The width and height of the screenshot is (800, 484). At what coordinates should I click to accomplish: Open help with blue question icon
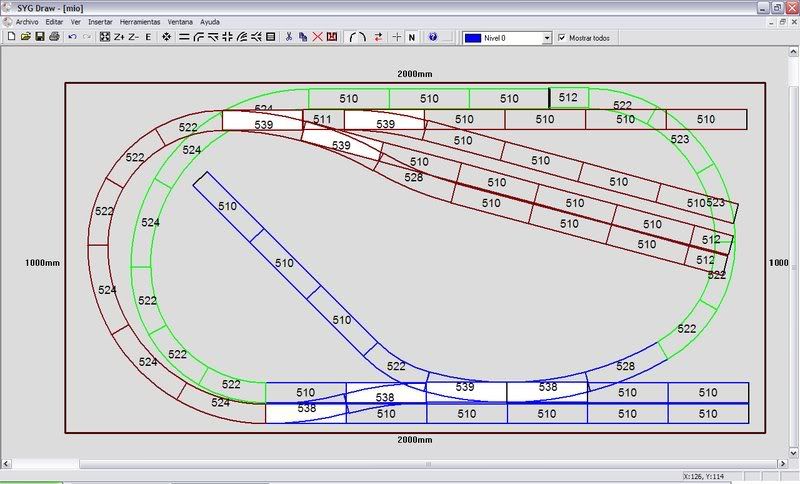tap(433, 37)
